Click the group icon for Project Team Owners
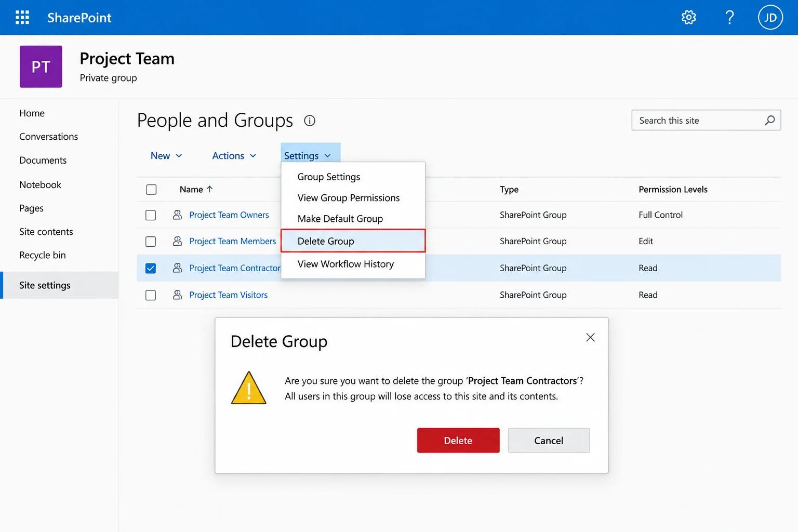This screenshot has height=532, width=798. (177, 215)
